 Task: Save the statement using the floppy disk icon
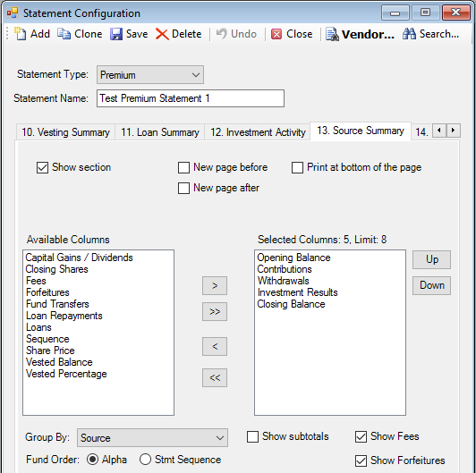click(116, 34)
